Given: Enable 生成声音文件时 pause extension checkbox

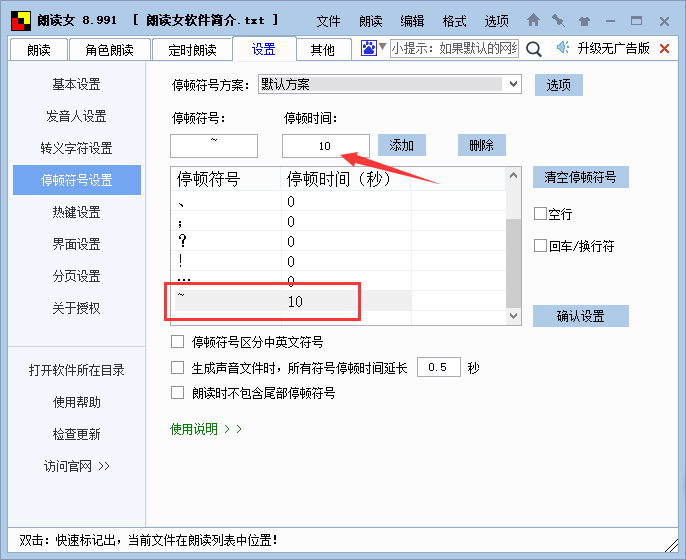Looking at the screenshot, I should [177, 368].
